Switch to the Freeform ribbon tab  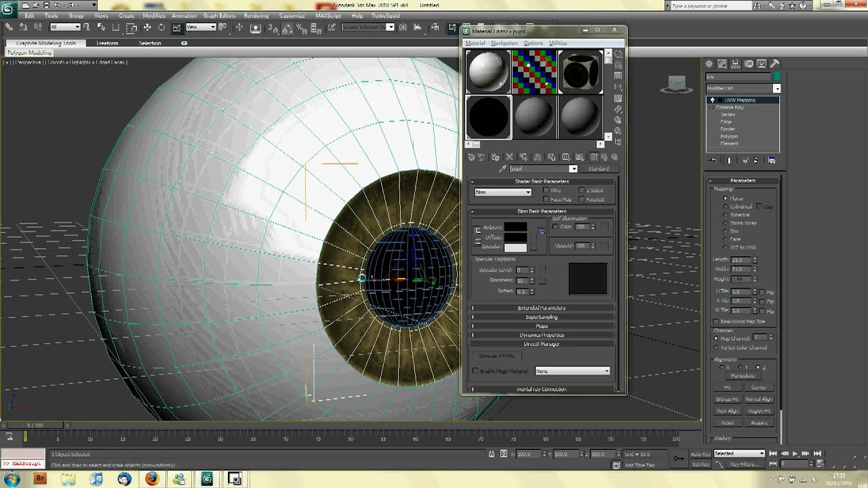[107, 43]
